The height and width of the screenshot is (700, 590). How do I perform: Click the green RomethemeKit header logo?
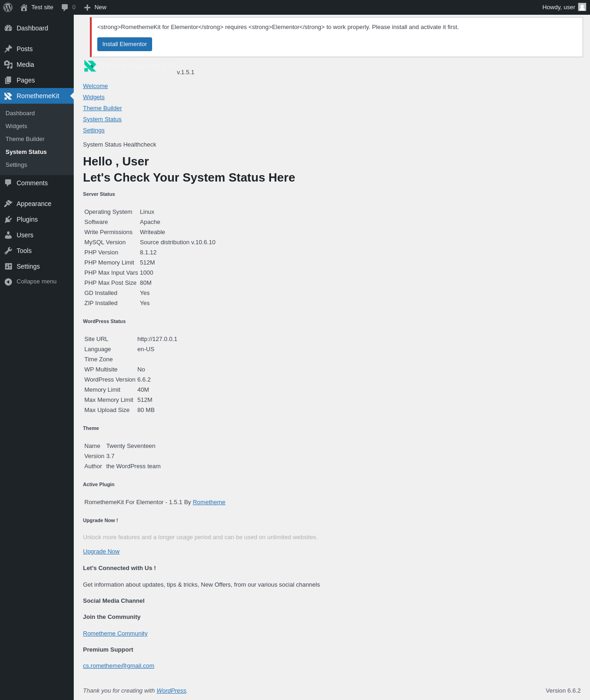pos(90,66)
